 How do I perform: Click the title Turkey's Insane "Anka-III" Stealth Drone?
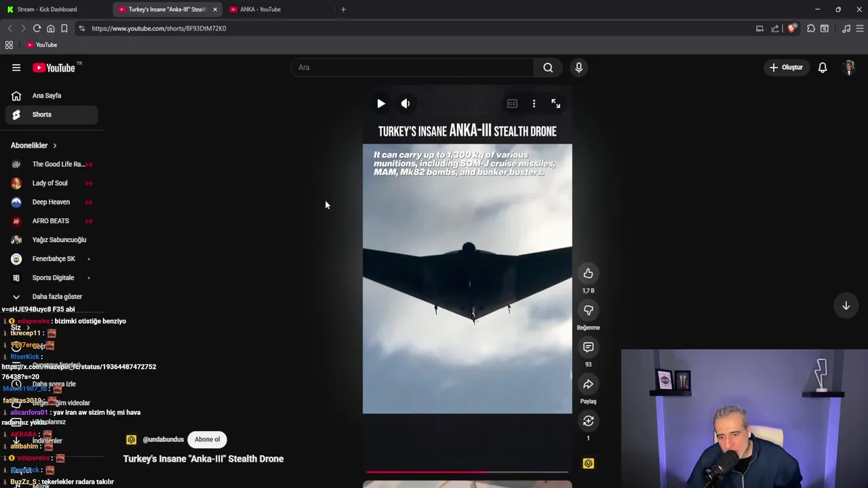point(203,459)
